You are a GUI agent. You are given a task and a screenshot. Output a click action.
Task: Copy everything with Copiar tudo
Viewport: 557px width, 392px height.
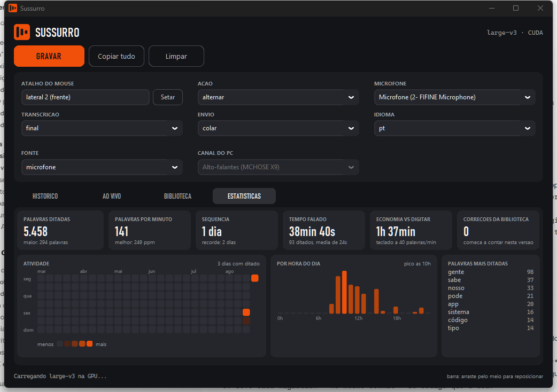click(117, 56)
